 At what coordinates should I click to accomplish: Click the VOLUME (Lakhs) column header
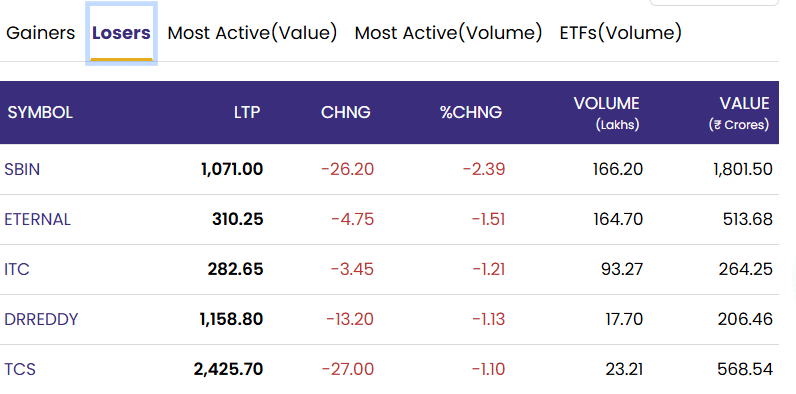pyautogui.click(x=606, y=113)
